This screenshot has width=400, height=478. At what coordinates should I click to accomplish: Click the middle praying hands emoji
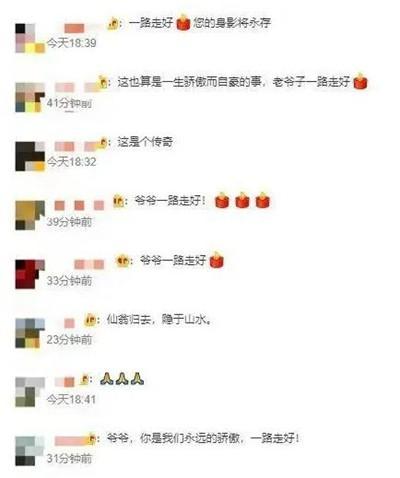122,379
